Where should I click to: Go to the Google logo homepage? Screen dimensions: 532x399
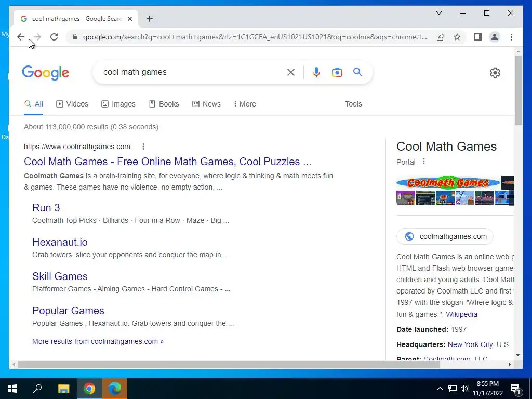(46, 73)
